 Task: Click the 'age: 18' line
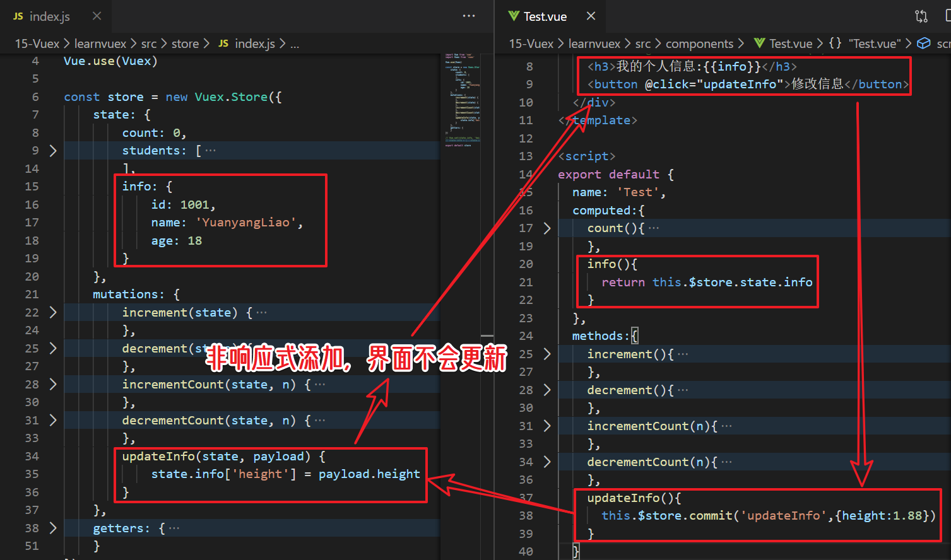tap(177, 241)
